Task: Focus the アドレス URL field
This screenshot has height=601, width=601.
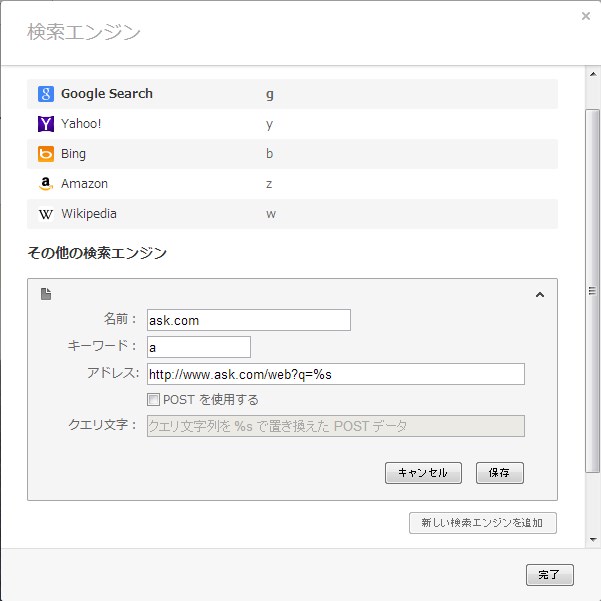Action: pyautogui.click(x=336, y=374)
